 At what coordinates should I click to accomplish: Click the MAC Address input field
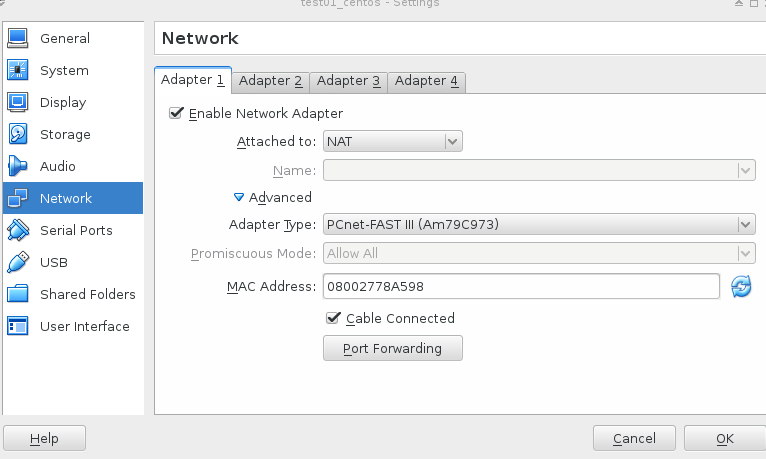point(520,287)
